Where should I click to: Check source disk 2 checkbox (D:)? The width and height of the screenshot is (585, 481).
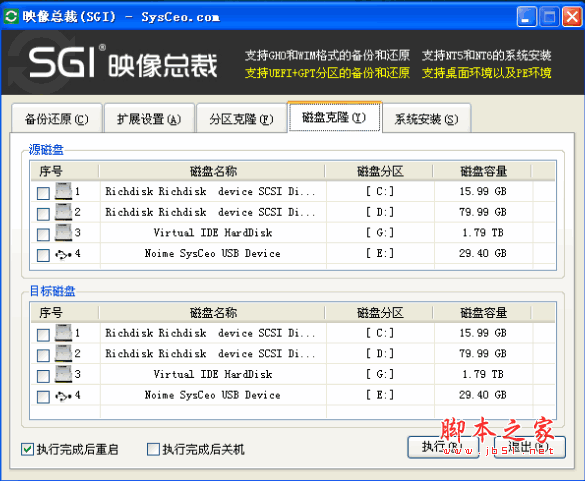point(43,214)
